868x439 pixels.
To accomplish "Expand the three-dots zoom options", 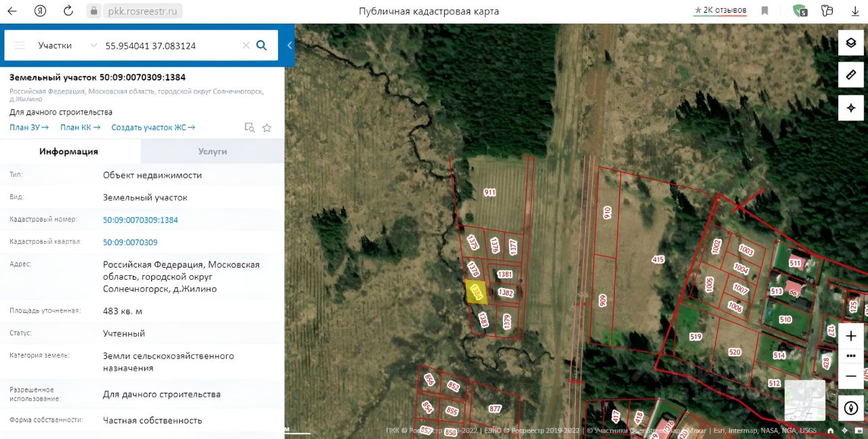I will [851, 356].
